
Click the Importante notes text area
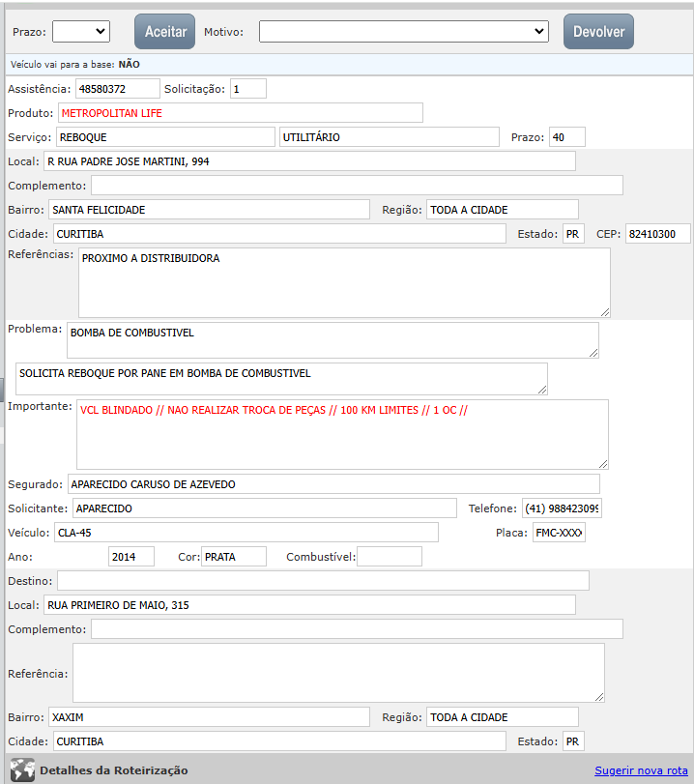[x=342, y=434]
